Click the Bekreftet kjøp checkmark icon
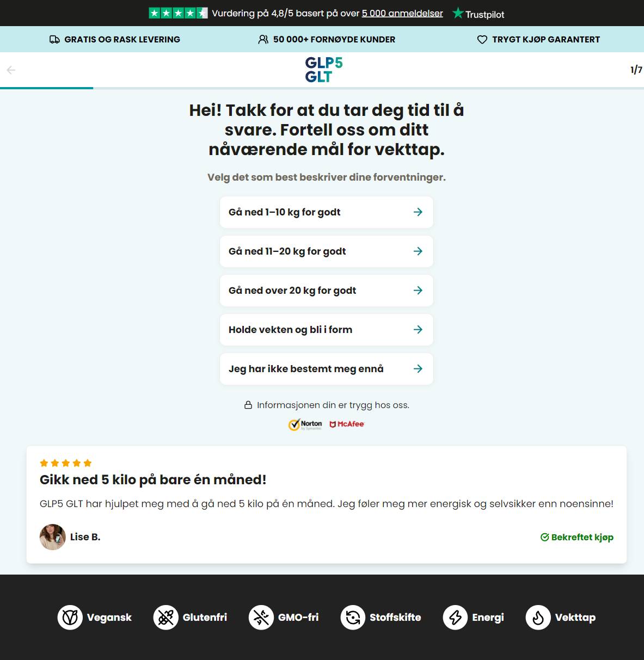The width and height of the screenshot is (644, 660). (x=544, y=538)
